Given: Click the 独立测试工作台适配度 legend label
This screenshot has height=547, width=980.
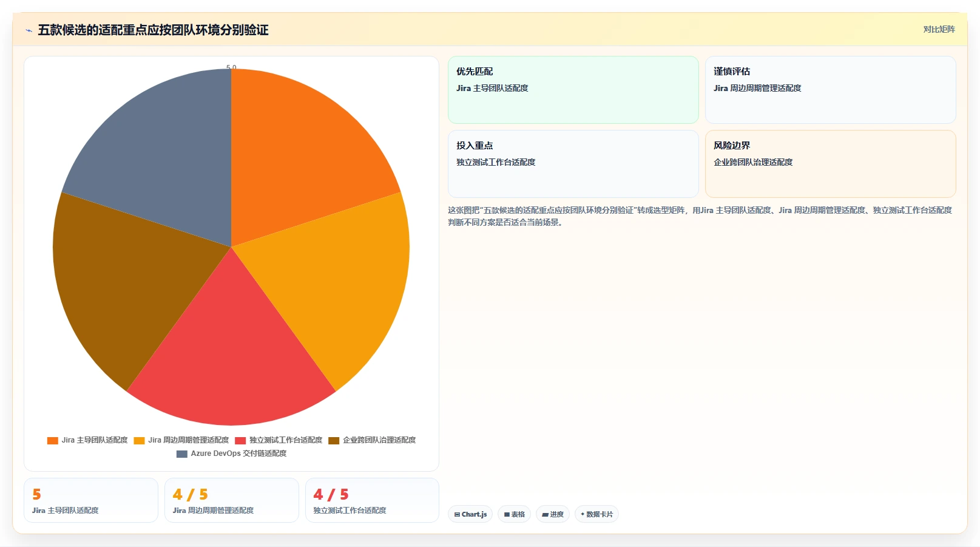Looking at the screenshot, I should click(286, 440).
